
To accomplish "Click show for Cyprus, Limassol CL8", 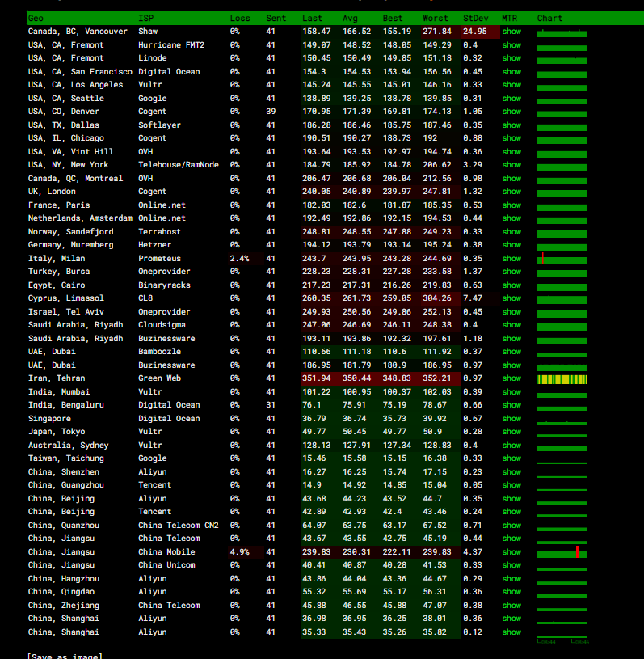I will click(511, 298).
